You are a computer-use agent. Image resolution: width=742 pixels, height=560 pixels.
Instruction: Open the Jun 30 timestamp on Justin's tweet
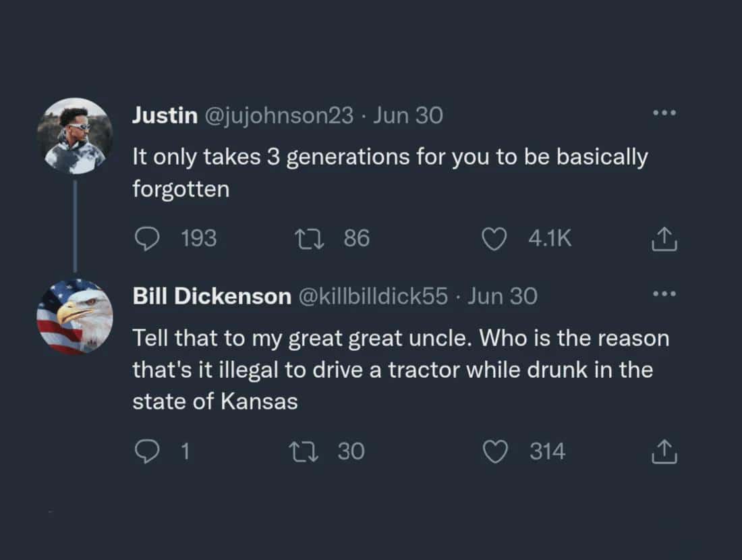pyautogui.click(x=407, y=115)
